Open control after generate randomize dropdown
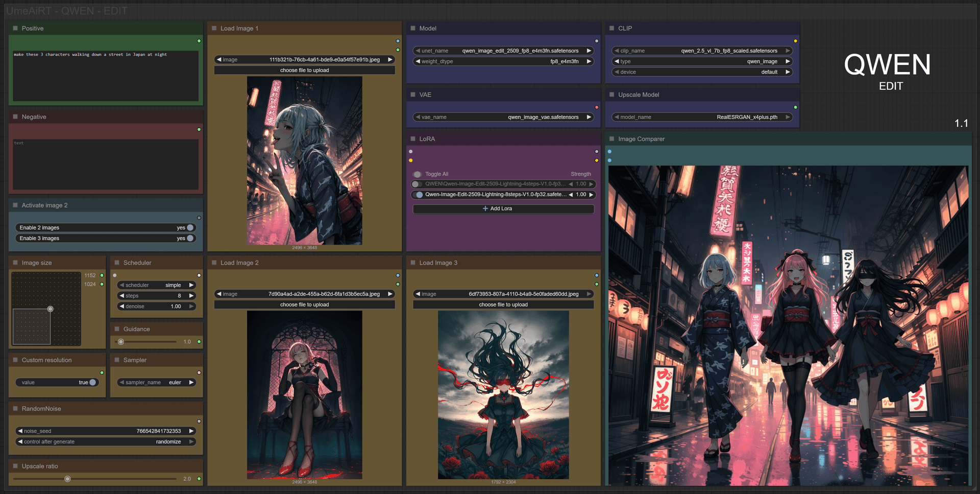 pyautogui.click(x=106, y=441)
